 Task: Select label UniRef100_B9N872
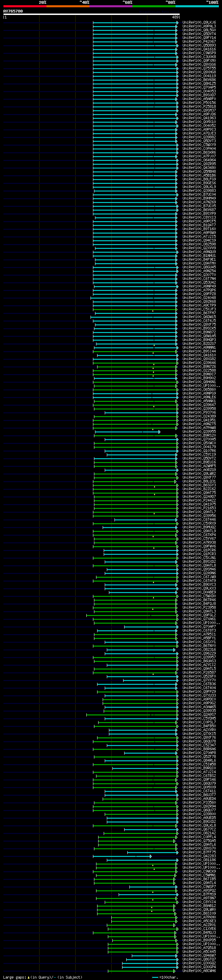coord(199,332)
